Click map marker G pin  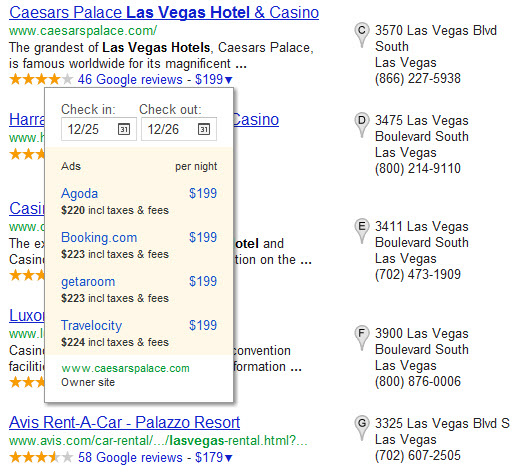point(362,428)
